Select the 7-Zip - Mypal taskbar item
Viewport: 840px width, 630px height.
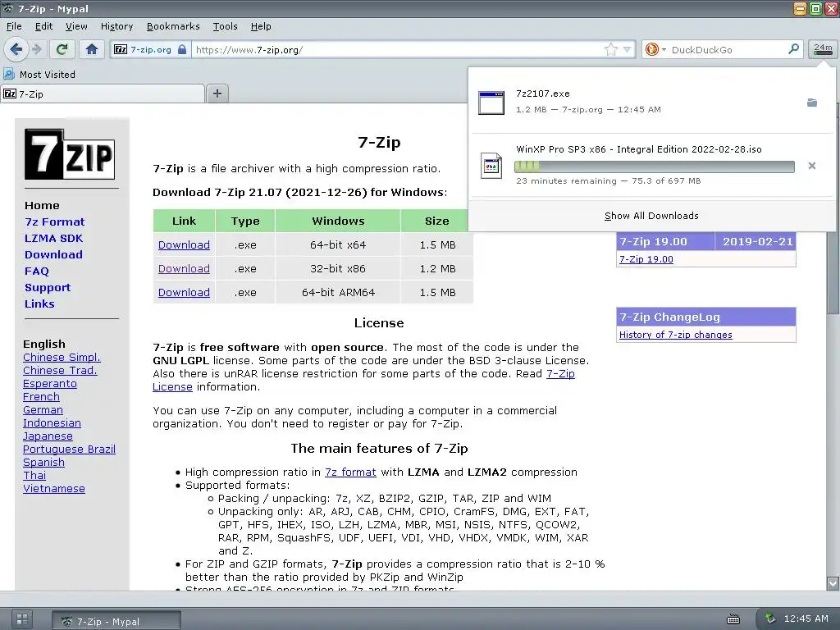[x=116, y=621]
